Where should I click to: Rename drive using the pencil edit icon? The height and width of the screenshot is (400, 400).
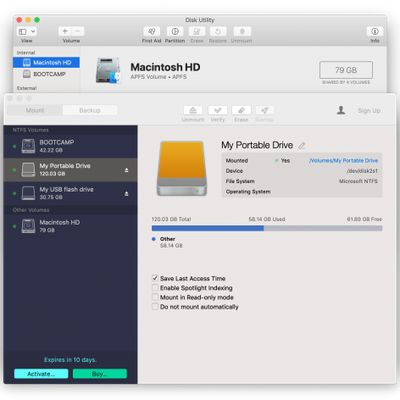[x=302, y=146]
